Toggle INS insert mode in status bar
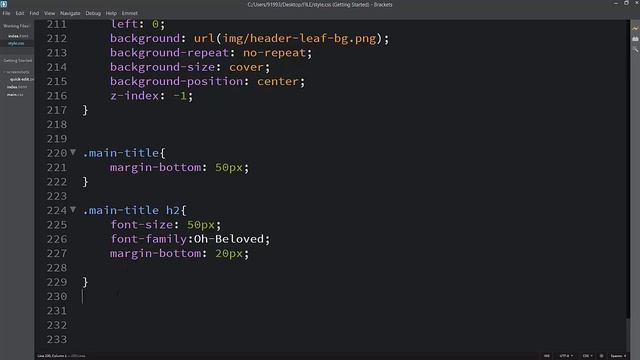This screenshot has height=360, width=640. click(547, 356)
